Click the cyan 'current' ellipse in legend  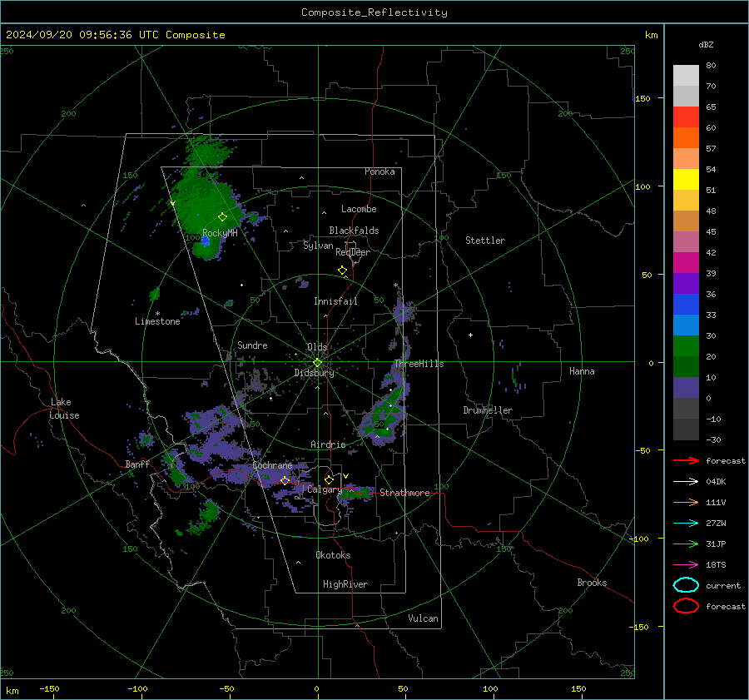click(686, 585)
